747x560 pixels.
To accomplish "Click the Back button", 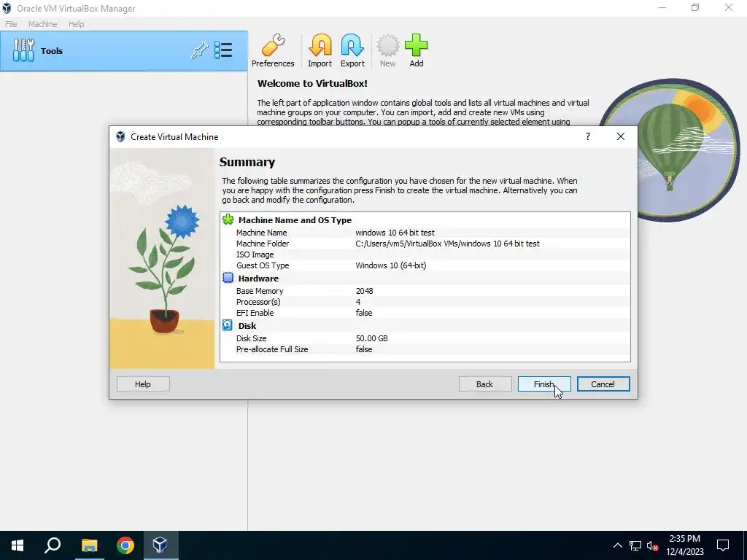I will click(x=485, y=384).
